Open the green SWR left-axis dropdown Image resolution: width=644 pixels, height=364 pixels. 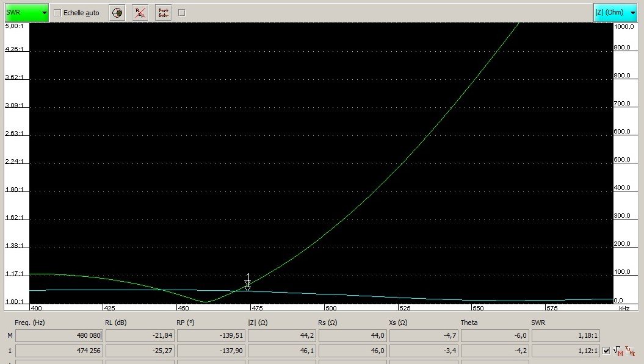click(27, 13)
